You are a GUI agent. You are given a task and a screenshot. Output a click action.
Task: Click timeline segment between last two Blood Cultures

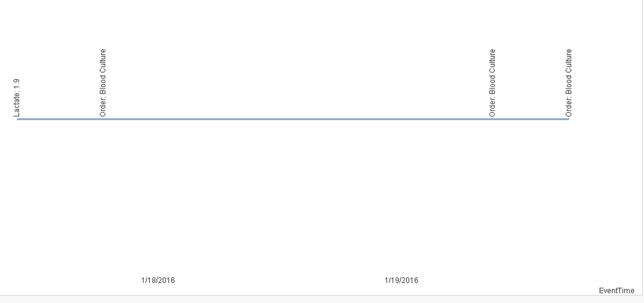531,119
